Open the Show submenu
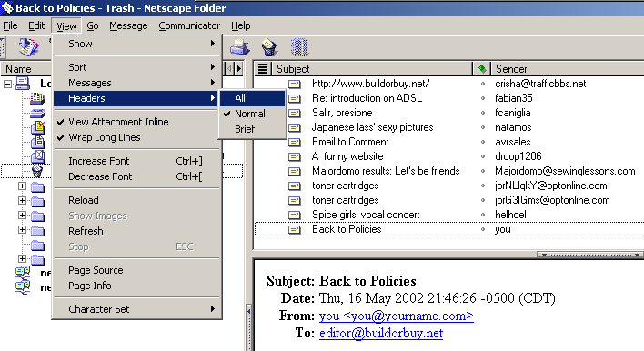The height and width of the screenshot is (351, 644). click(136, 44)
